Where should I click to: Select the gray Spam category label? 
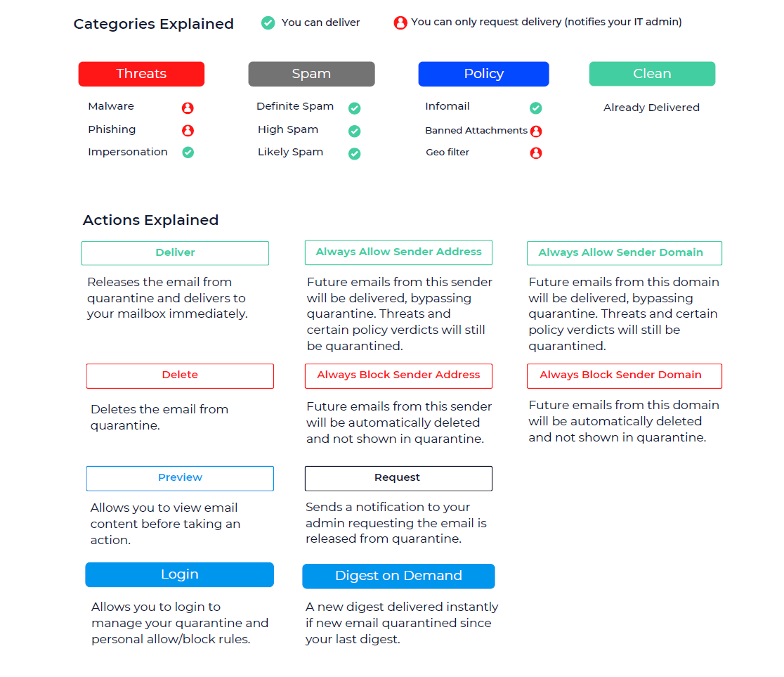[311, 74]
